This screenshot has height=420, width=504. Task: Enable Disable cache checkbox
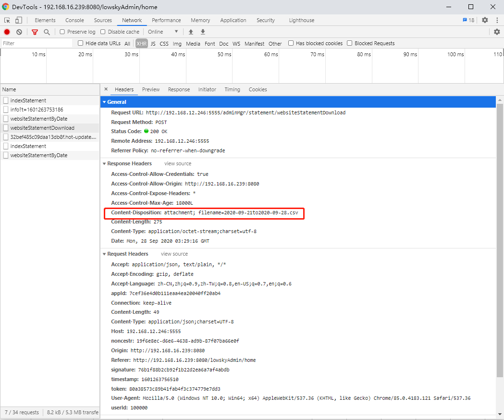(x=103, y=32)
